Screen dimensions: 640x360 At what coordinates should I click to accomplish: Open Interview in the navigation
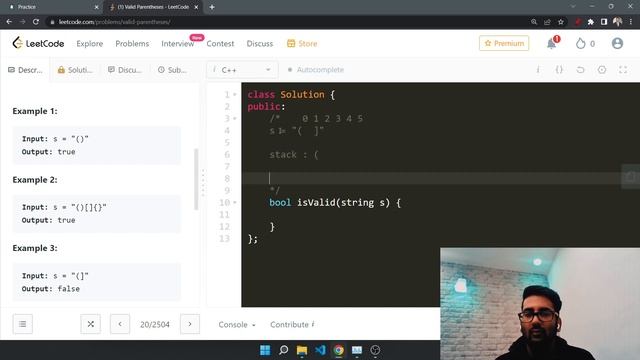tap(178, 43)
